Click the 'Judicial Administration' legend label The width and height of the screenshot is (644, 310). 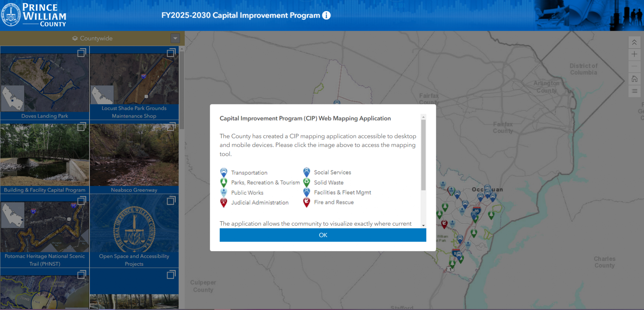click(x=260, y=203)
